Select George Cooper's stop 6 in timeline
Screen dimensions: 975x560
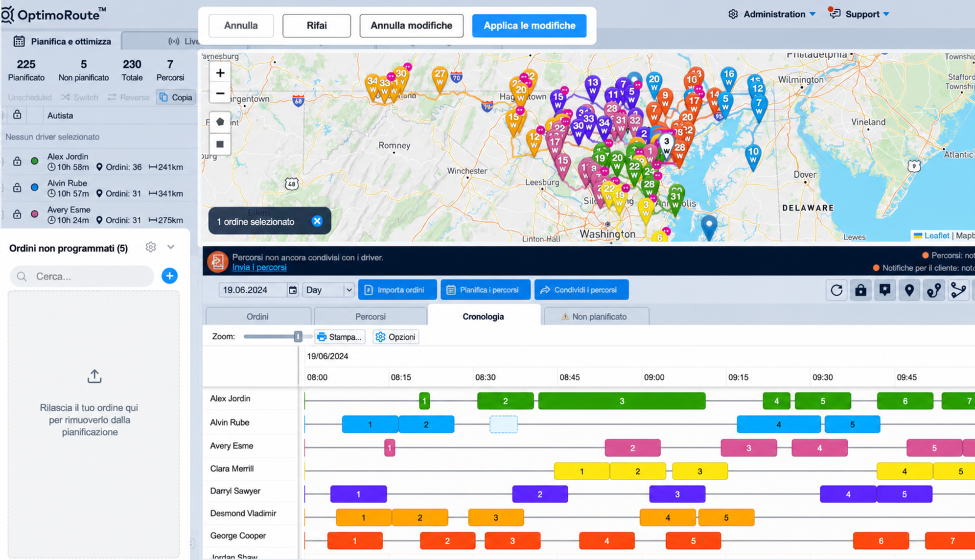pos(881,541)
